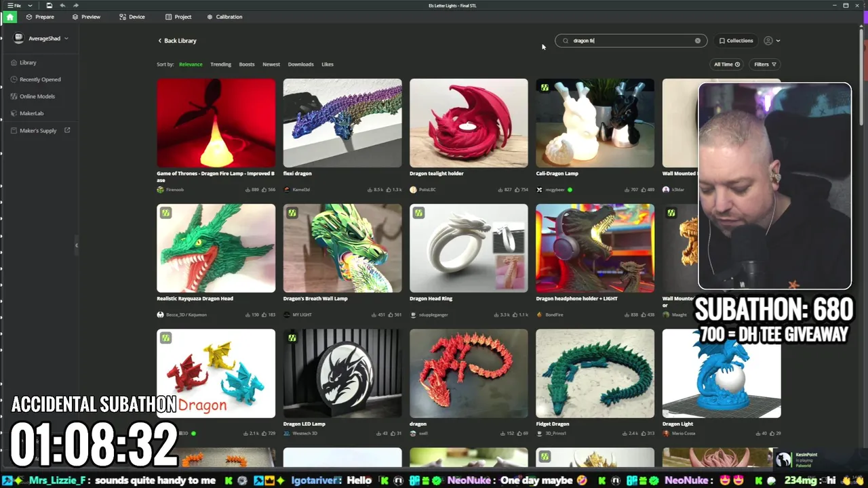Open the Calibration tab
Viewport: 868px width, 488px height.
click(224, 17)
